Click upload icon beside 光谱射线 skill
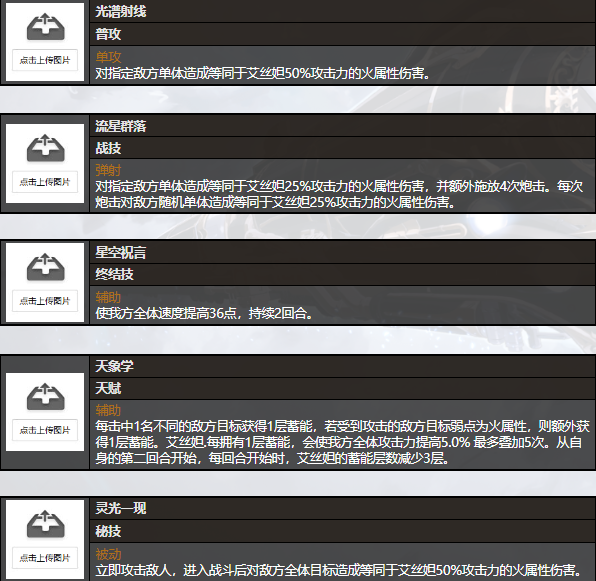Image resolution: width=596 pixels, height=581 pixels. pyautogui.click(x=45, y=27)
